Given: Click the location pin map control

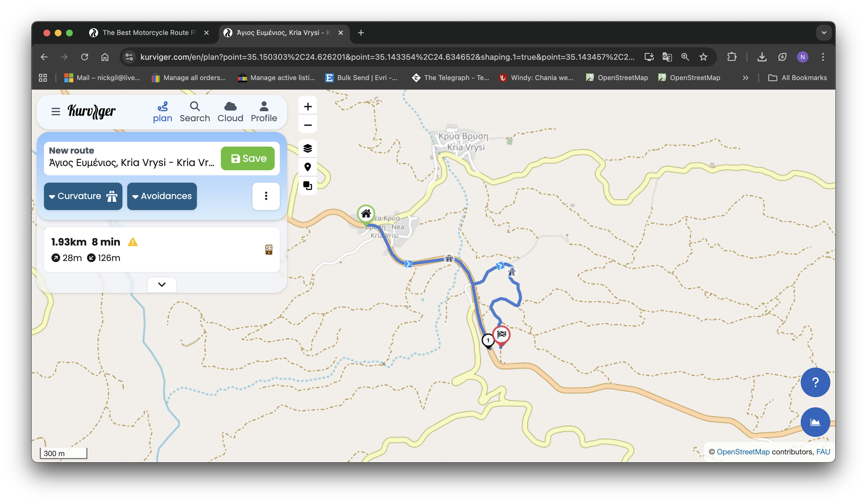Looking at the screenshot, I should (307, 167).
